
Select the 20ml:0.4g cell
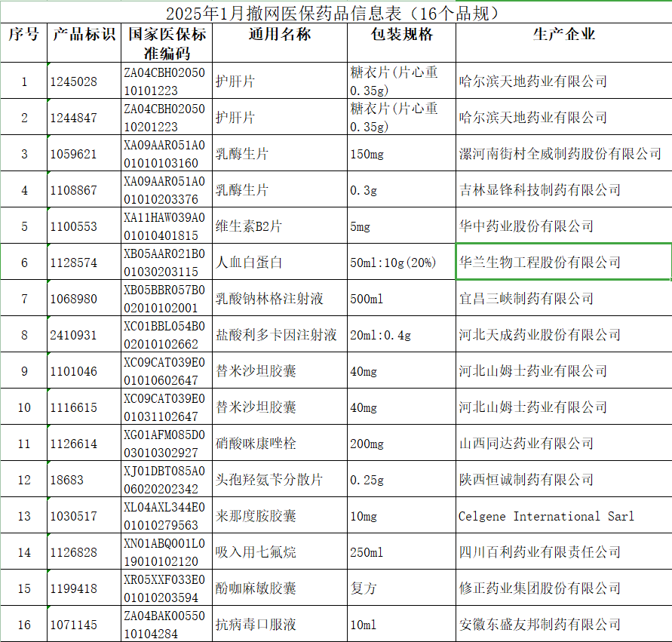[401, 335]
